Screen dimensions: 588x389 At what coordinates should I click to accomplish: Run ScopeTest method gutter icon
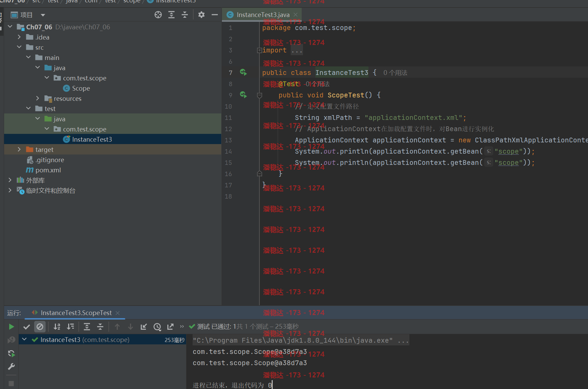click(243, 95)
